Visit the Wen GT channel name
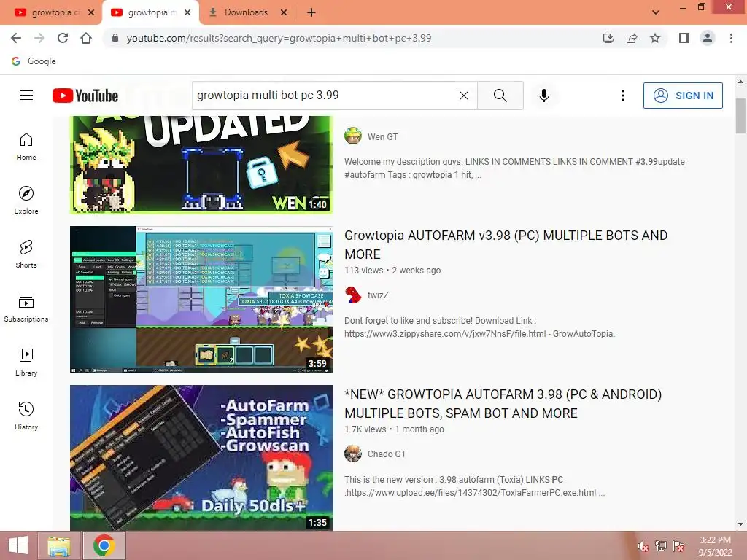Viewport: 747px width, 560px height. pos(382,136)
